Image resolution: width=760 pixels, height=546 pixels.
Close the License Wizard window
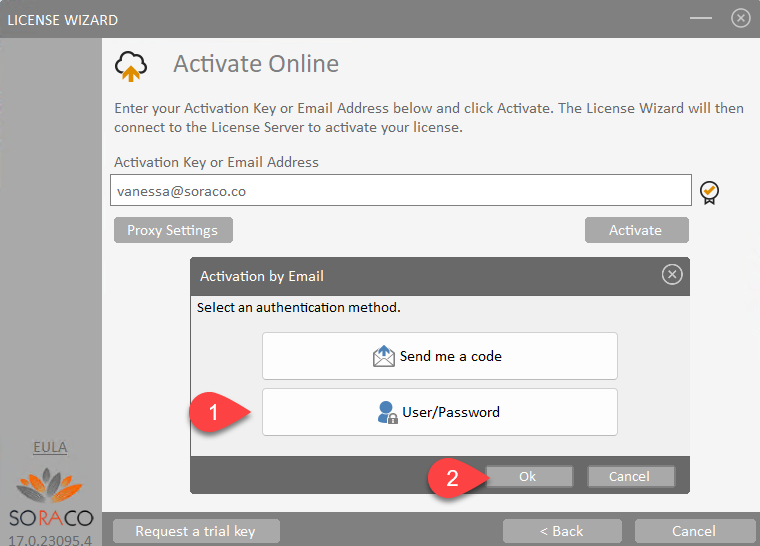(x=740, y=18)
